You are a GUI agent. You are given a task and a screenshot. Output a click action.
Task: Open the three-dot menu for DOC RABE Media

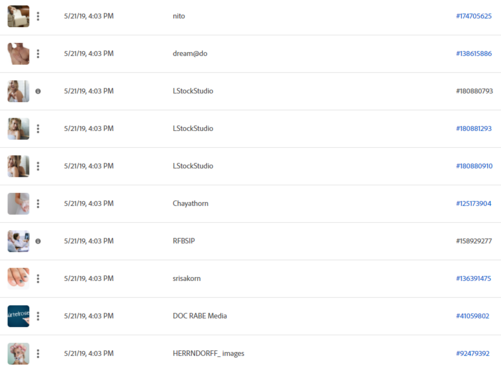38,316
